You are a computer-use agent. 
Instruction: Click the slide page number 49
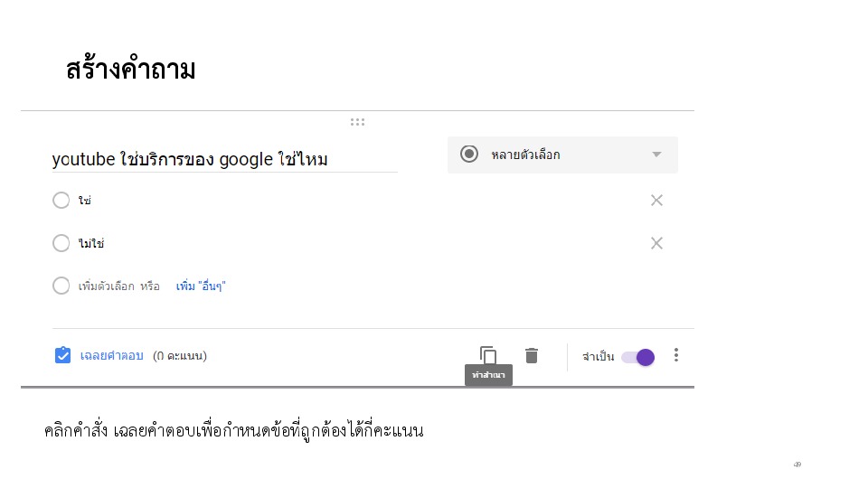coord(797,465)
